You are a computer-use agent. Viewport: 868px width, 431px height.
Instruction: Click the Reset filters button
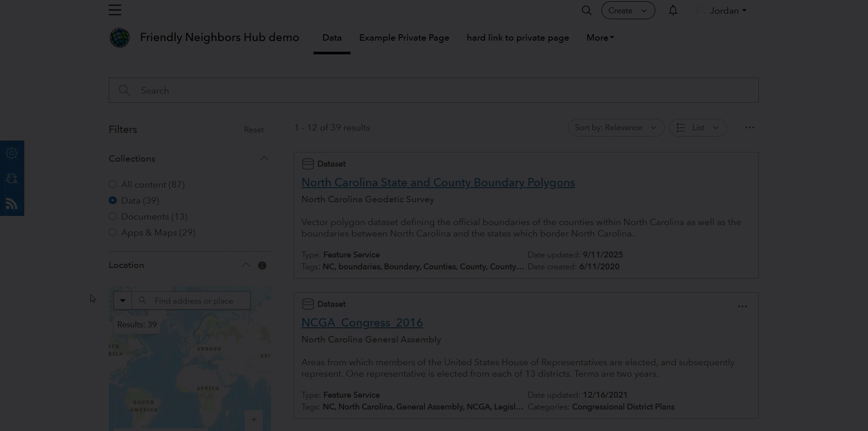(x=254, y=130)
